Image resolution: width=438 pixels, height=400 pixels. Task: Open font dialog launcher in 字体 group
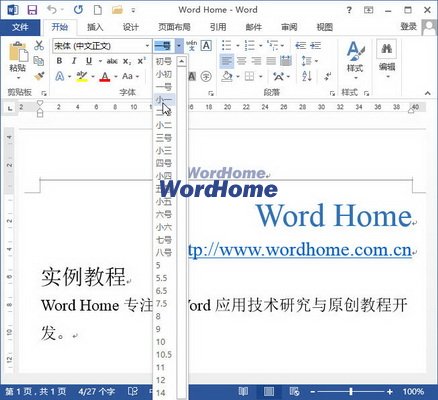211,93
